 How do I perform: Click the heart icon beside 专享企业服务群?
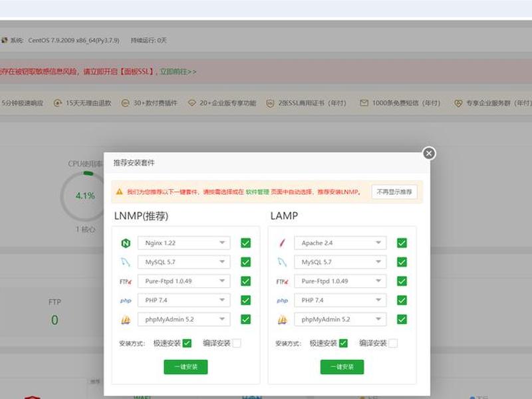point(458,103)
